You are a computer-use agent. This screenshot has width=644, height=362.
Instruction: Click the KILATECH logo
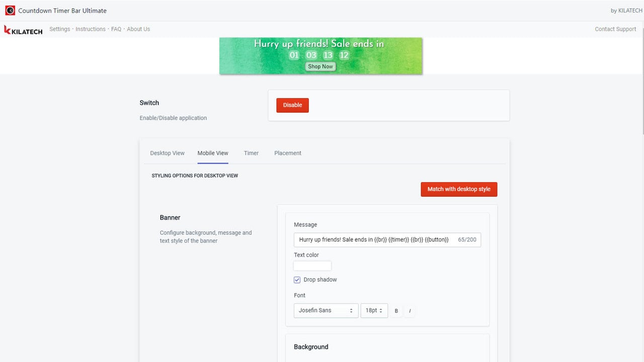click(x=23, y=30)
